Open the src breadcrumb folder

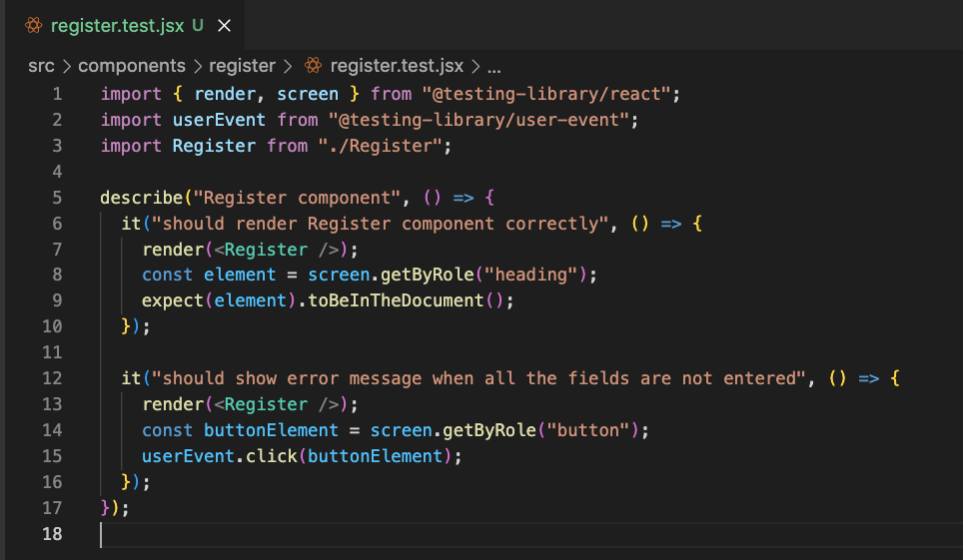pos(41,66)
